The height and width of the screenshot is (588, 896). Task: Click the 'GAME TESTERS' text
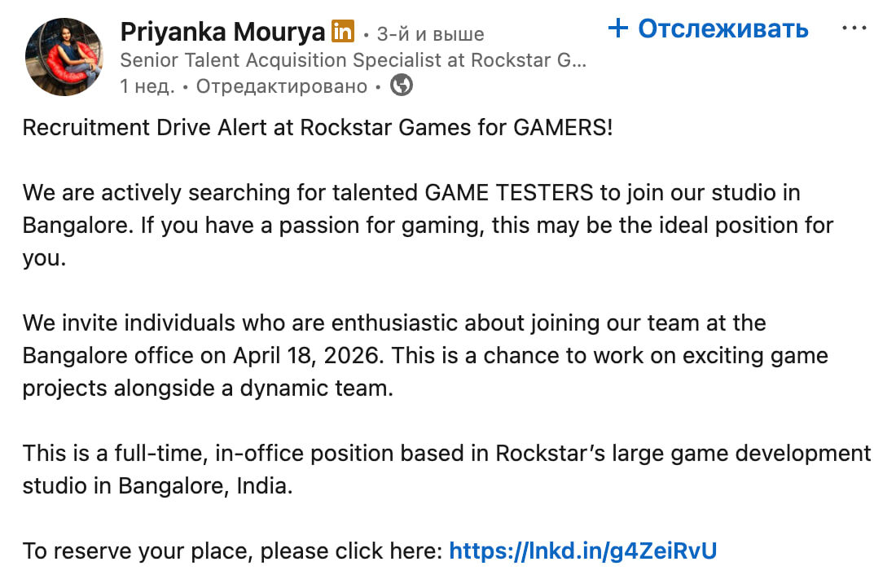tap(509, 192)
